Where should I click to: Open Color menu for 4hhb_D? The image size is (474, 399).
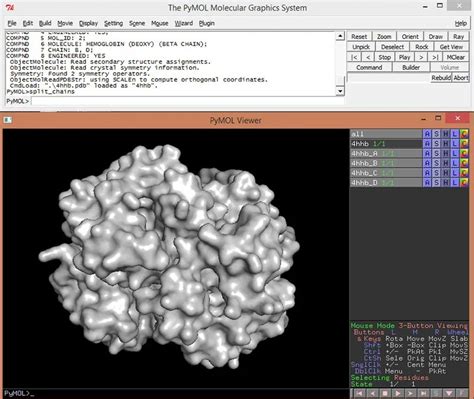pos(464,182)
